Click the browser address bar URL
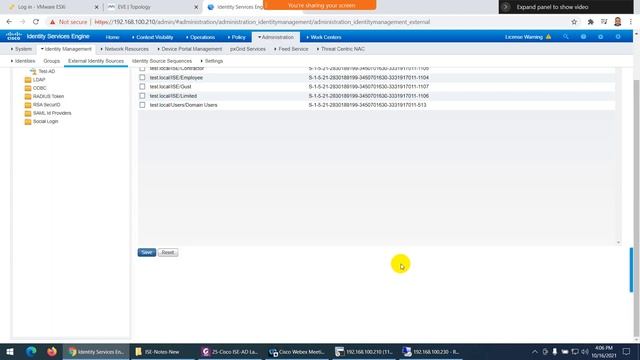 click(262, 22)
